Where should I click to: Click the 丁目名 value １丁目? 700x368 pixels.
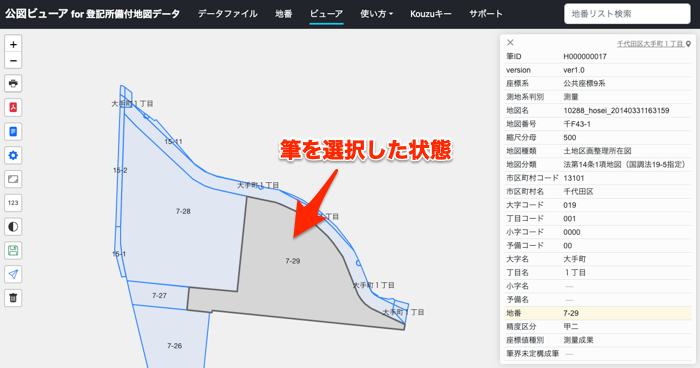[x=575, y=272]
